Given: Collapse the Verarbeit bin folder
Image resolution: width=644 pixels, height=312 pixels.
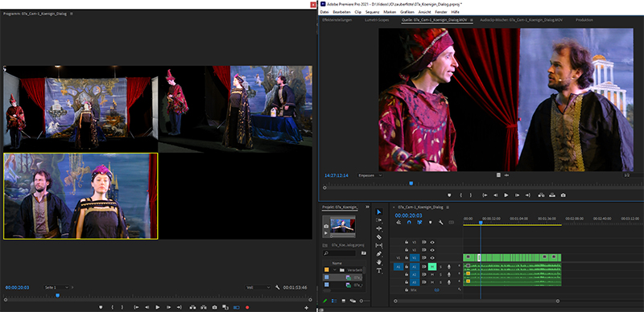Looking at the screenshot, I should tap(334, 270).
